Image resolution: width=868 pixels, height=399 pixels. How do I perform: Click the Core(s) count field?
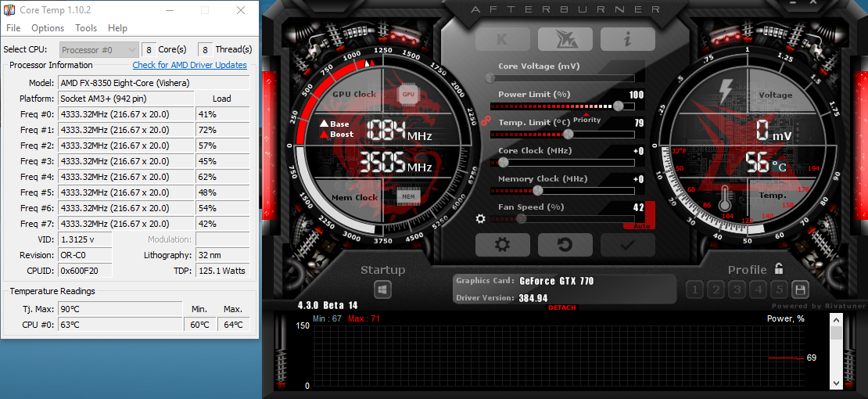[149, 50]
